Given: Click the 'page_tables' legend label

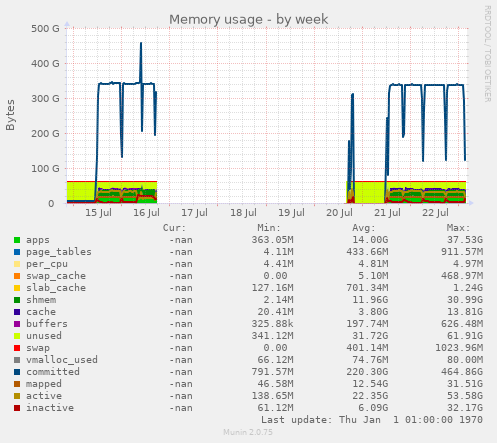Looking at the screenshot, I should [x=59, y=252].
